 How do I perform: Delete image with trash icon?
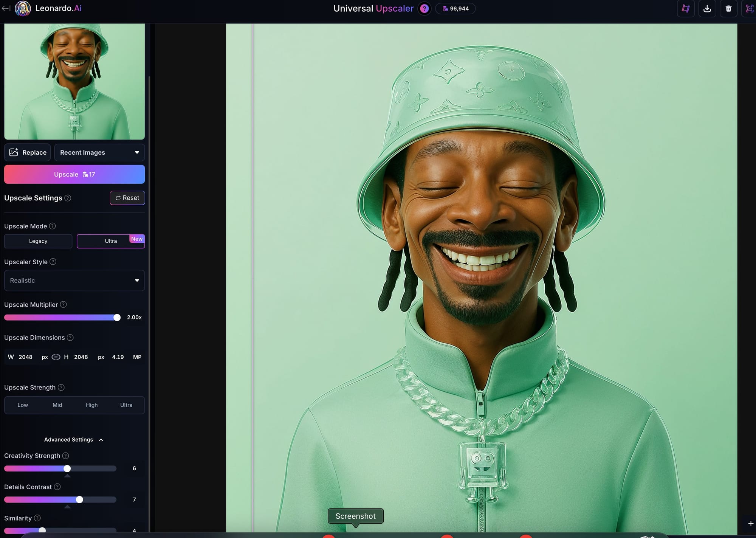pos(728,9)
